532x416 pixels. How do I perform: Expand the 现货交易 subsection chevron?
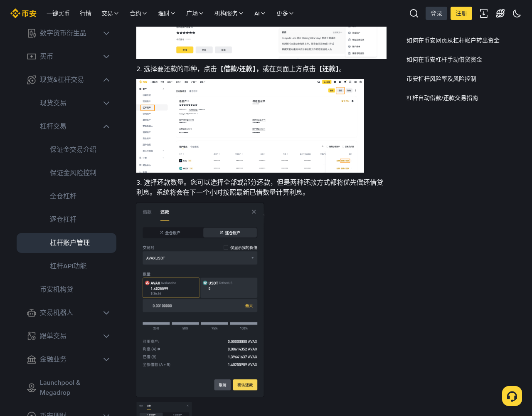(x=106, y=103)
